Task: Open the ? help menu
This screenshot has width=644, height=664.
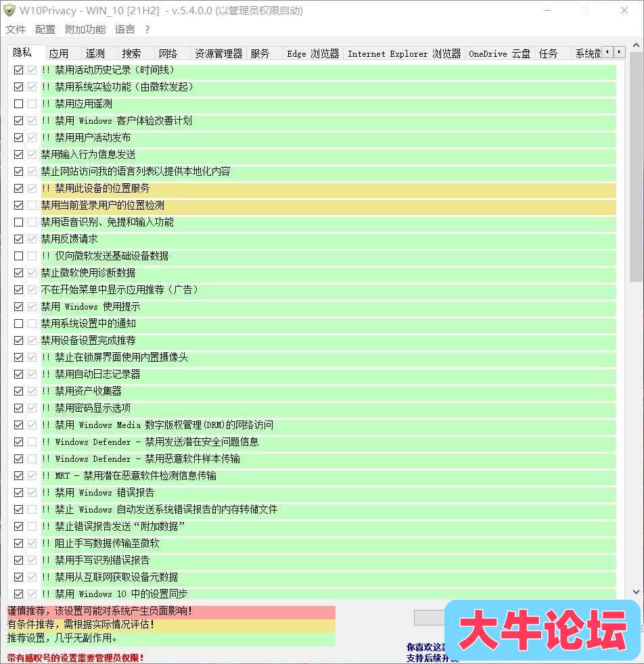Action: (147, 29)
